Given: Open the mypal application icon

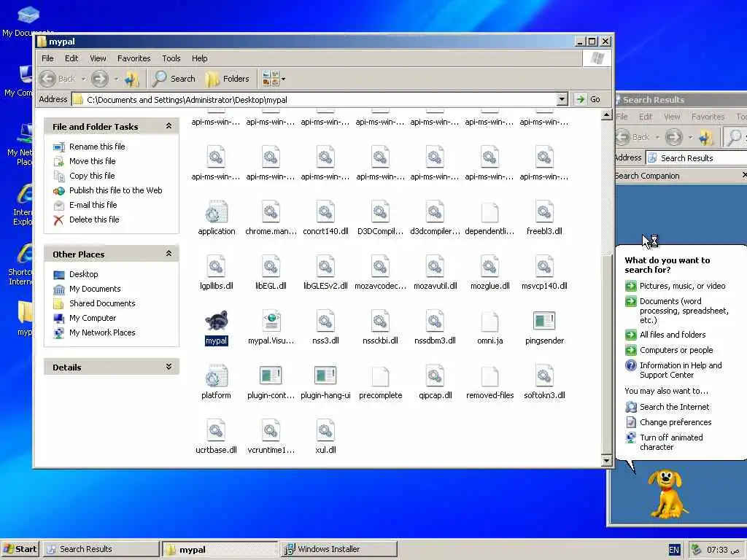Looking at the screenshot, I should [216, 321].
